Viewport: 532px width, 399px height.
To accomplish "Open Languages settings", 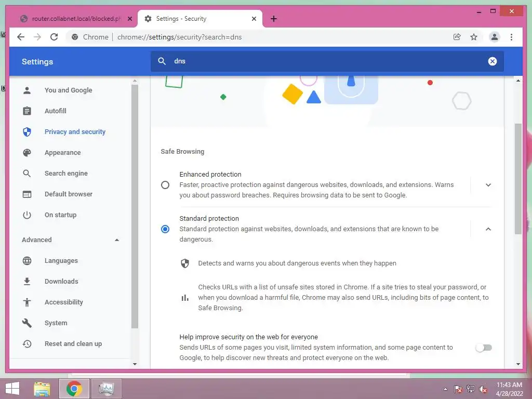I will pyautogui.click(x=61, y=261).
